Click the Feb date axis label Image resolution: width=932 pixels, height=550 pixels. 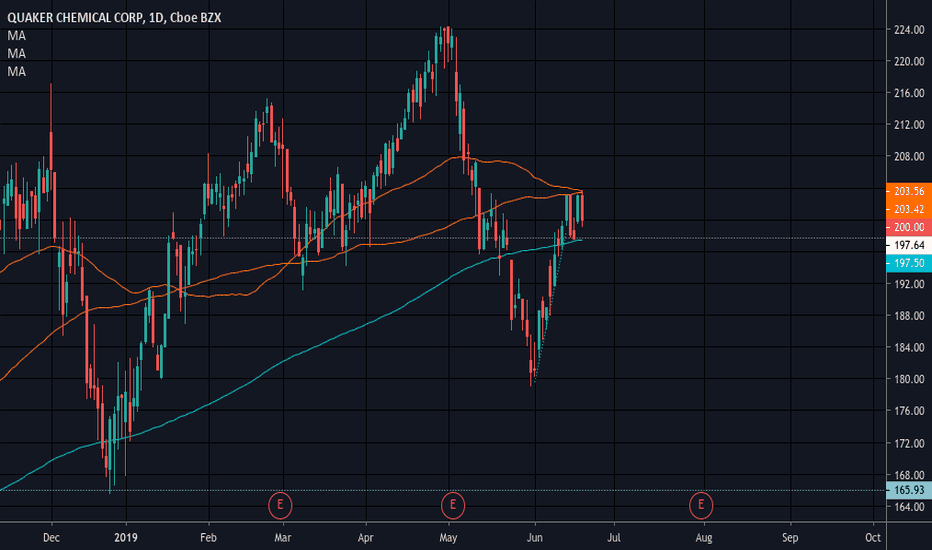pos(208,538)
